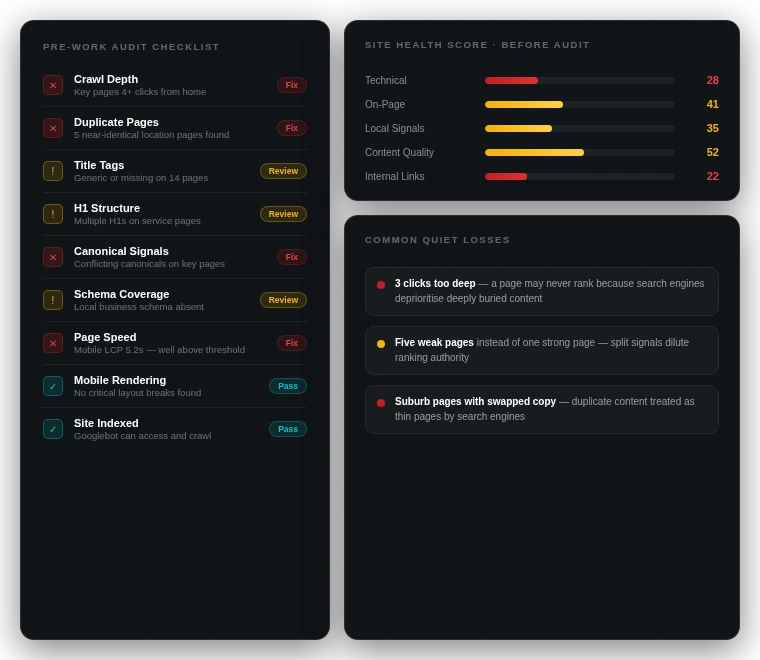Click the warning icon beside Schema Coverage
Viewport: 760px width, 660px height.
click(53, 300)
